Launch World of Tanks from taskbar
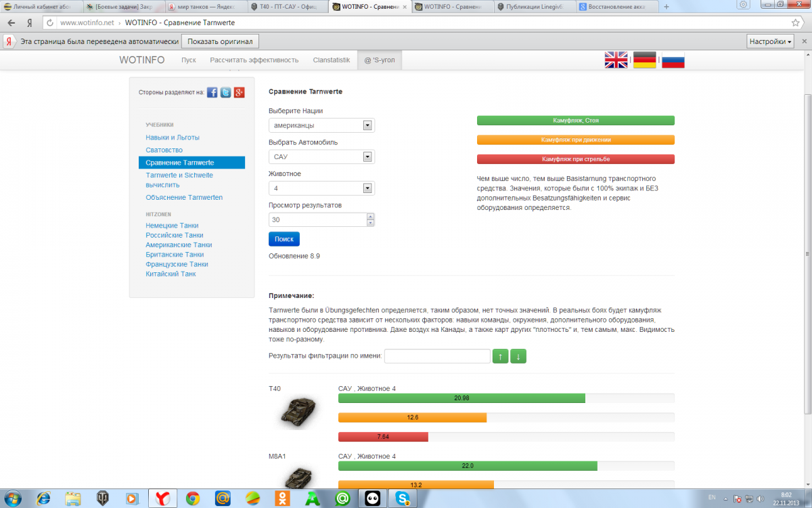Screen dimensions: 812x508 point(103,499)
